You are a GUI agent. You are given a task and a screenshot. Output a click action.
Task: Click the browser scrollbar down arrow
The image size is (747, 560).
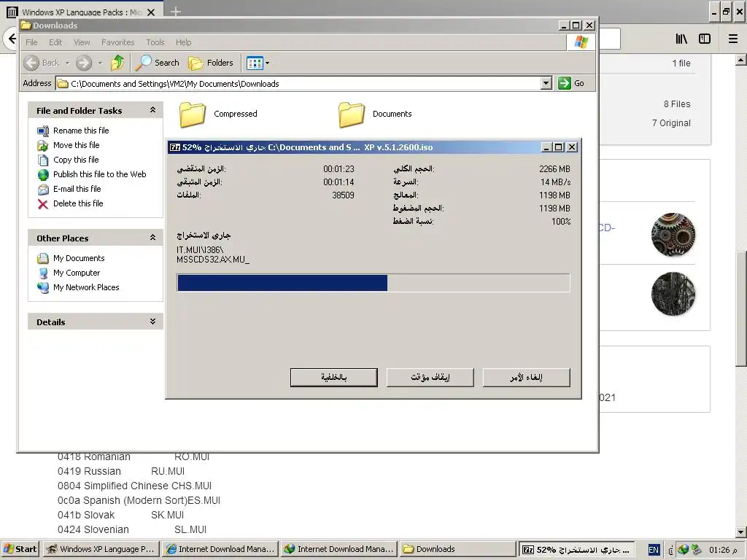(741, 532)
